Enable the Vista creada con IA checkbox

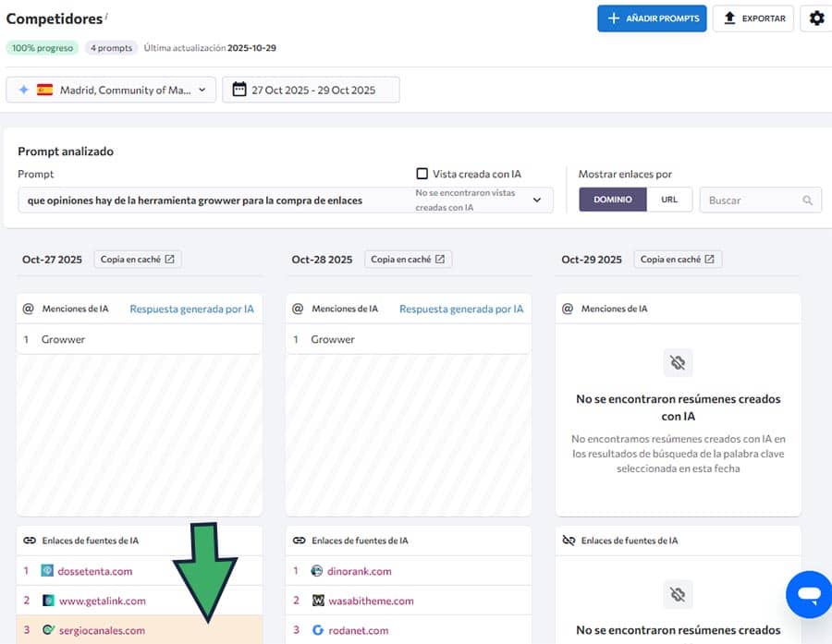(x=421, y=173)
